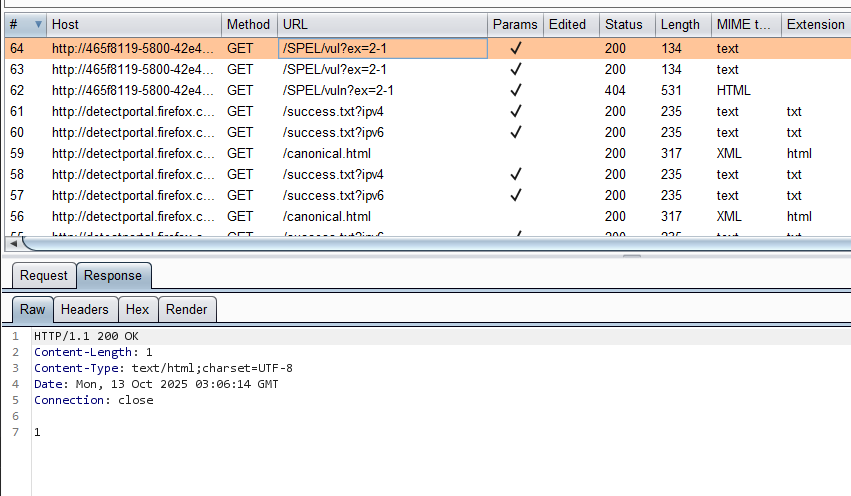Click the host cell in row 64

(x=133, y=48)
